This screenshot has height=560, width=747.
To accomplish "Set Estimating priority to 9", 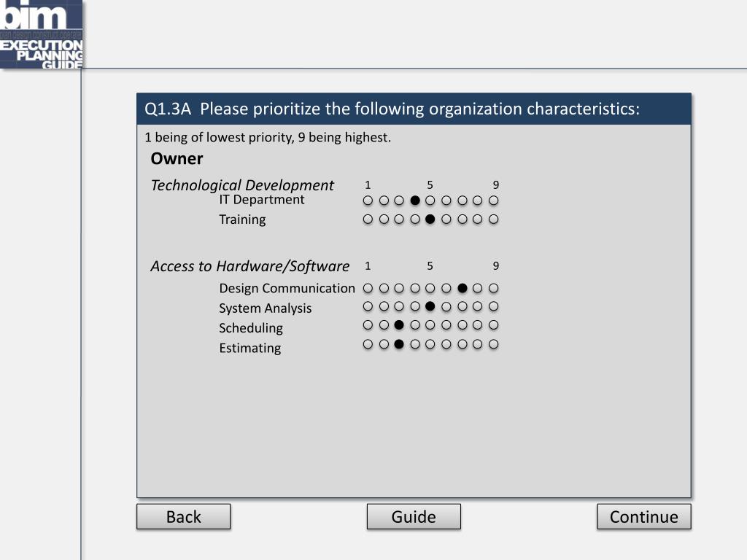I will tap(494, 344).
